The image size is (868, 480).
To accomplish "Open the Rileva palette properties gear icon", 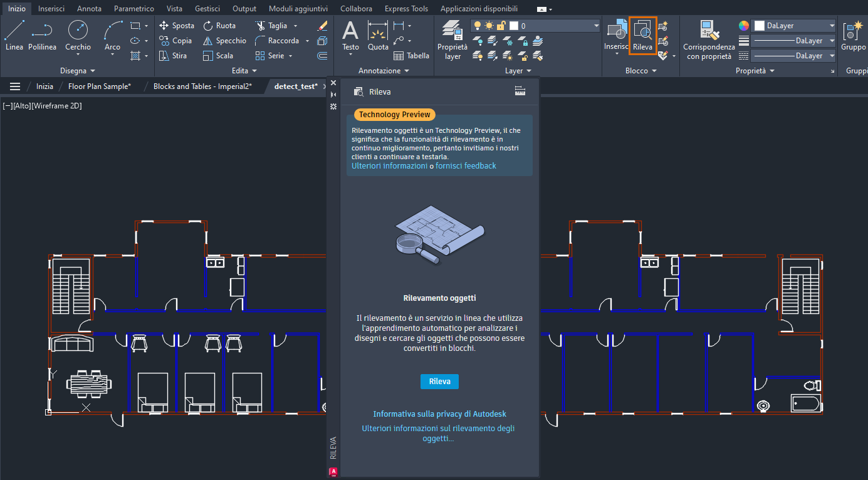I will coord(333,107).
